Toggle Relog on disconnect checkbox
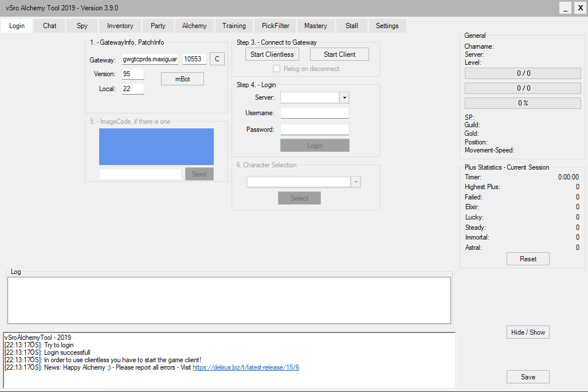 [276, 69]
